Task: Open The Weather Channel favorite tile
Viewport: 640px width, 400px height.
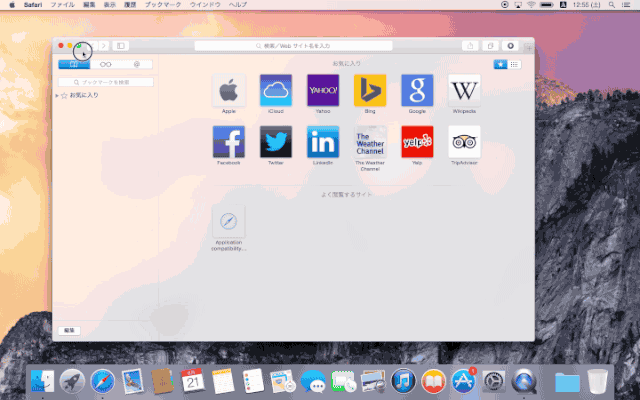Action: tap(370, 142)
